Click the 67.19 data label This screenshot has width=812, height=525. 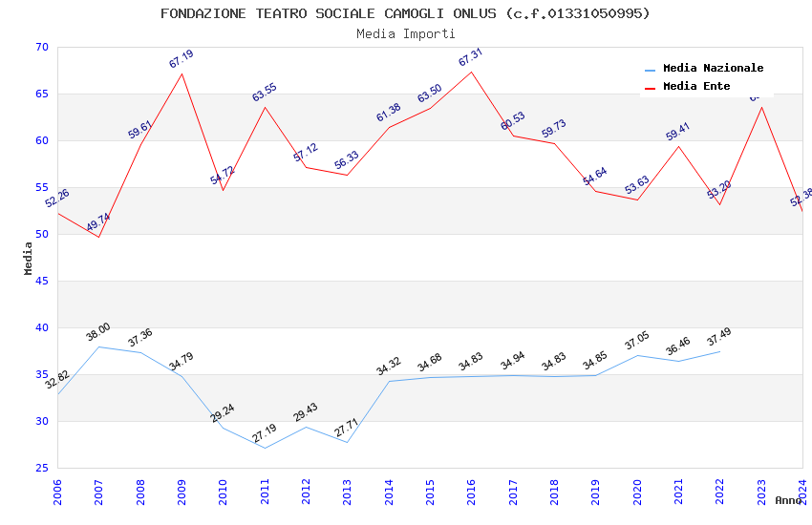[182, 58]
